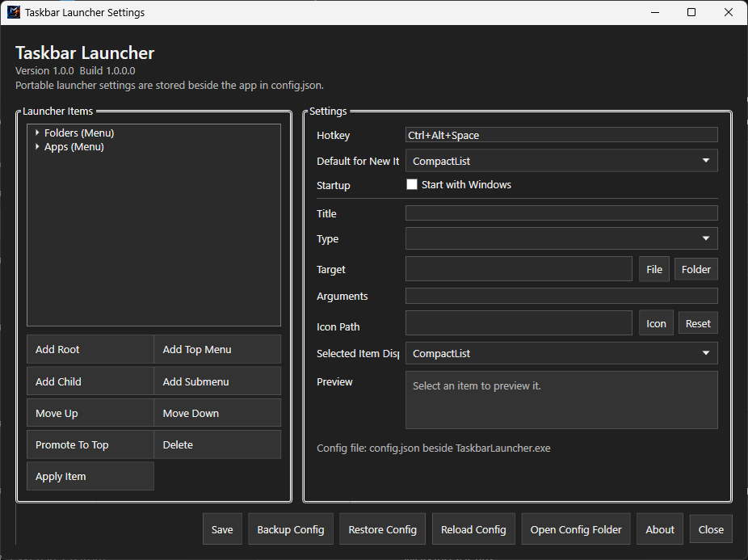748x560 pixels.
Task: Expand the Apps (Menu) tree node
Action: point(37,146)
